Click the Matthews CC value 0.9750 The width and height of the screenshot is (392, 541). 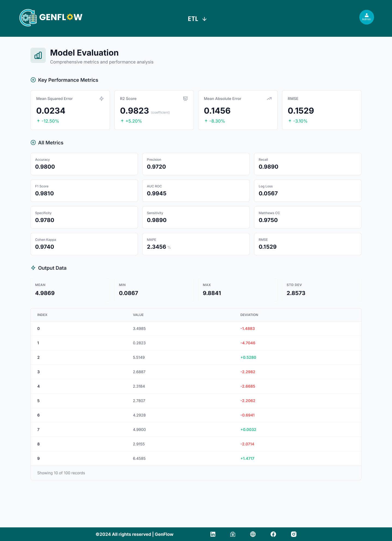(x=268, y=220)
